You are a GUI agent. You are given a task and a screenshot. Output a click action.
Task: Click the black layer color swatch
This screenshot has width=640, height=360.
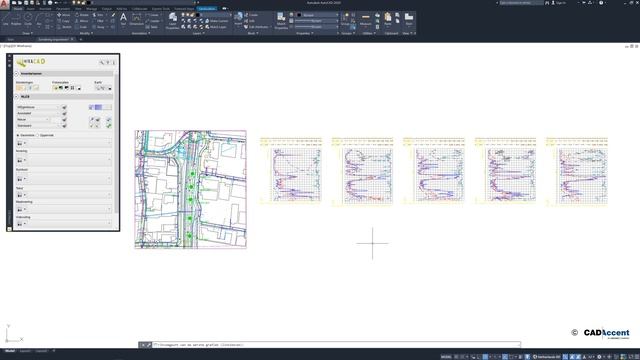(x=198, y=15)
